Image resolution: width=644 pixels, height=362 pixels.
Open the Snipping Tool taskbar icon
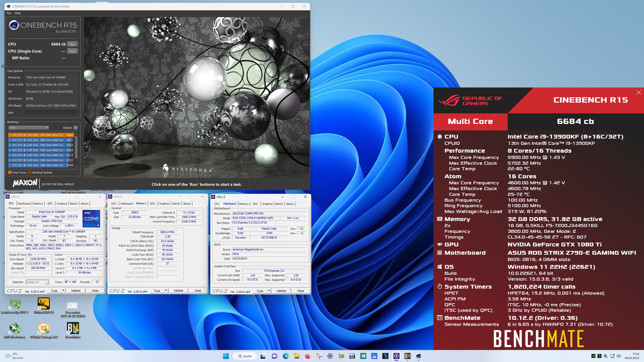319,356
